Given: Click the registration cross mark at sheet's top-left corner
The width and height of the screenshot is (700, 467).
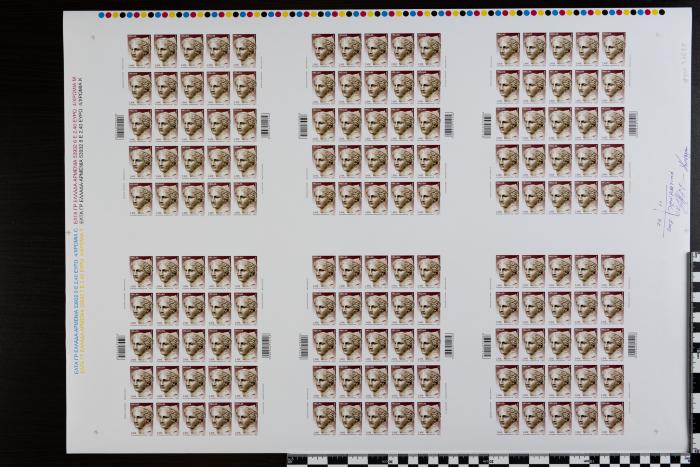Looking at the screenshot, I should (93, 38).
